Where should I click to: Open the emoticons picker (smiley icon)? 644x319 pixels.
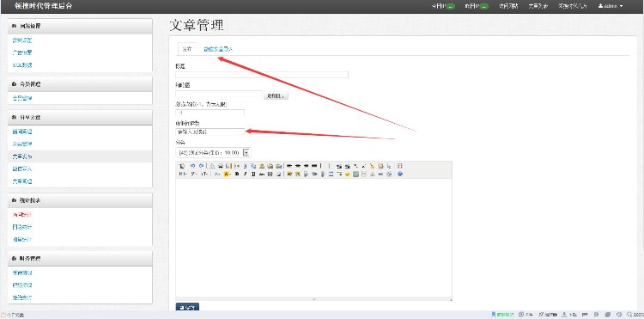point(348,174)
